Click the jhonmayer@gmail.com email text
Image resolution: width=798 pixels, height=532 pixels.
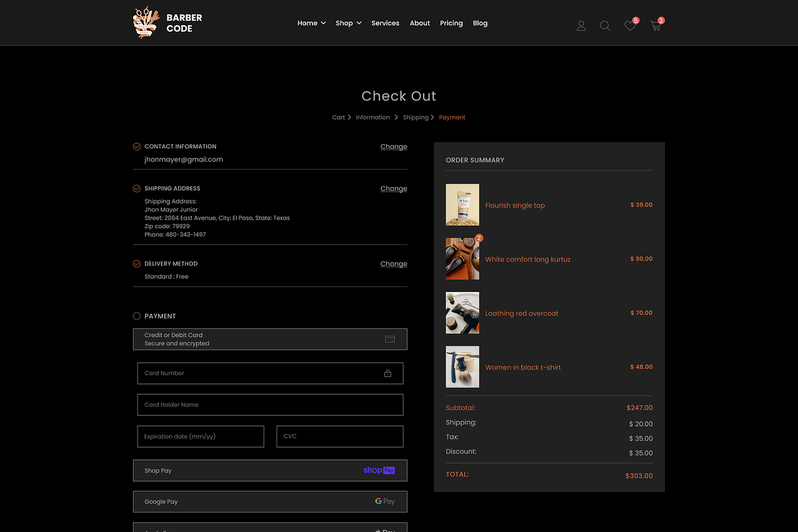(x=184, y=160)
